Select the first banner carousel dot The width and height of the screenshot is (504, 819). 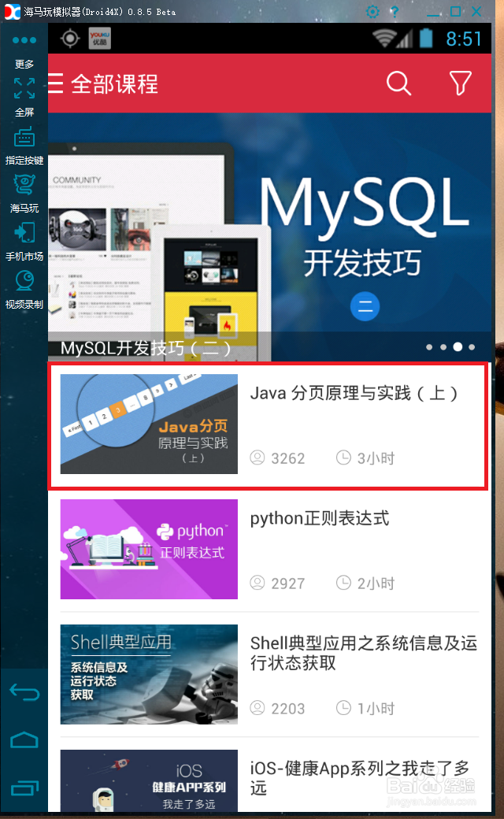coord(429,346)
